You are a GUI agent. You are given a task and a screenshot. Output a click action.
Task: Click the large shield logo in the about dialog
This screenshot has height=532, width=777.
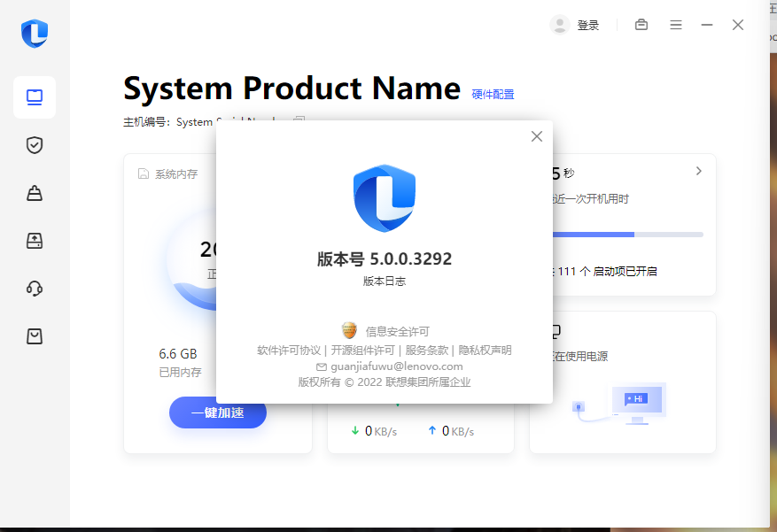385,198
